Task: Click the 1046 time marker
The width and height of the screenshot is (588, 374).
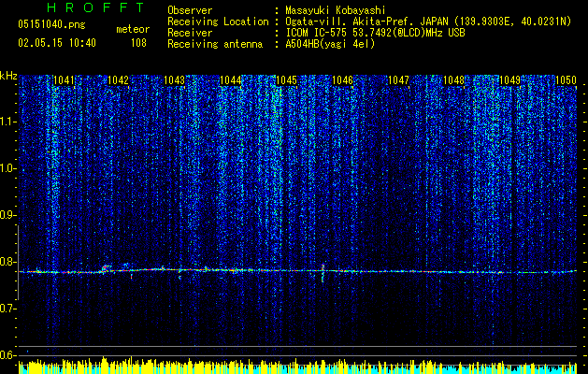Action: click(x=342, y=80)
